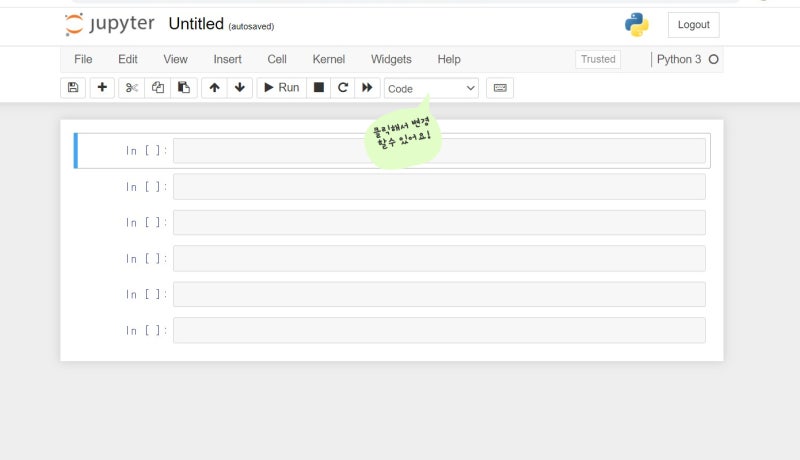The height and width of the screenshot is (460, 800).
Task: Rename the notebook title Untitled
Action: (x=196, y=24)
